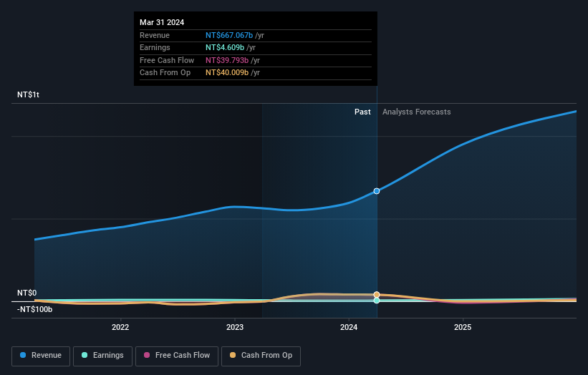This screenshot has width=588, height=375.
Task: Select the blue revenue data point marker
Action: point(377,191)
